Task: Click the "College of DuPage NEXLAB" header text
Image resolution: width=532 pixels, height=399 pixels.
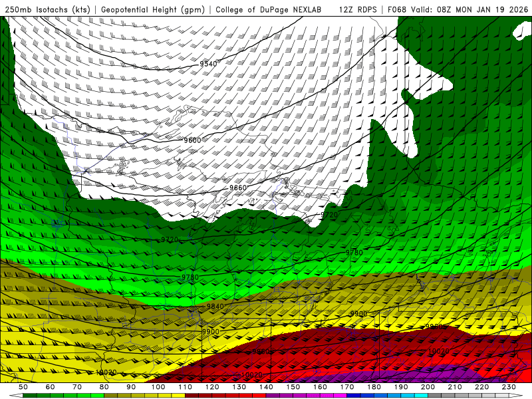Action: [269, 10]
